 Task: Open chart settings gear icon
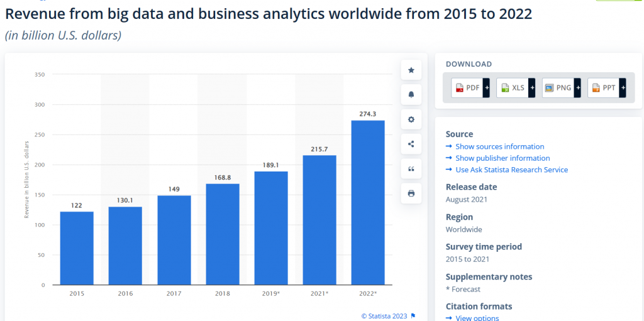click(411, 119)
